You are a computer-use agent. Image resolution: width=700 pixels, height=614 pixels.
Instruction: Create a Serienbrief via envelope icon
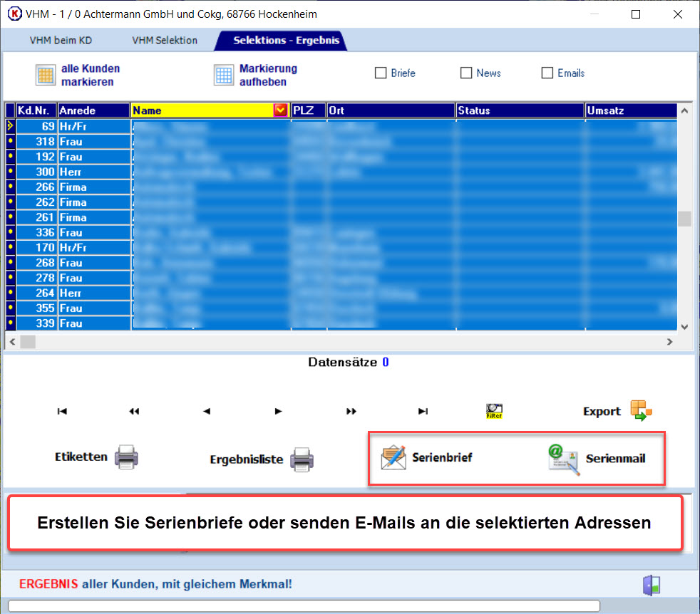(x=393, y=457)
